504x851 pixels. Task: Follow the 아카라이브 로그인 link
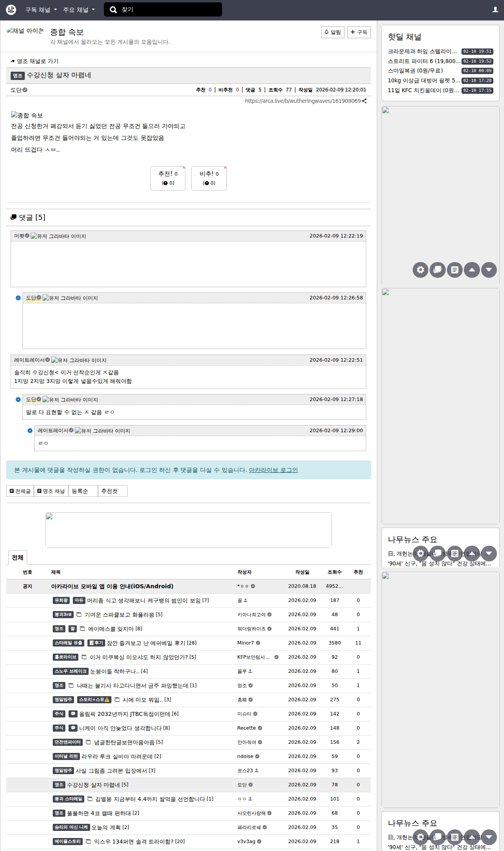click(x=273, y=470)
